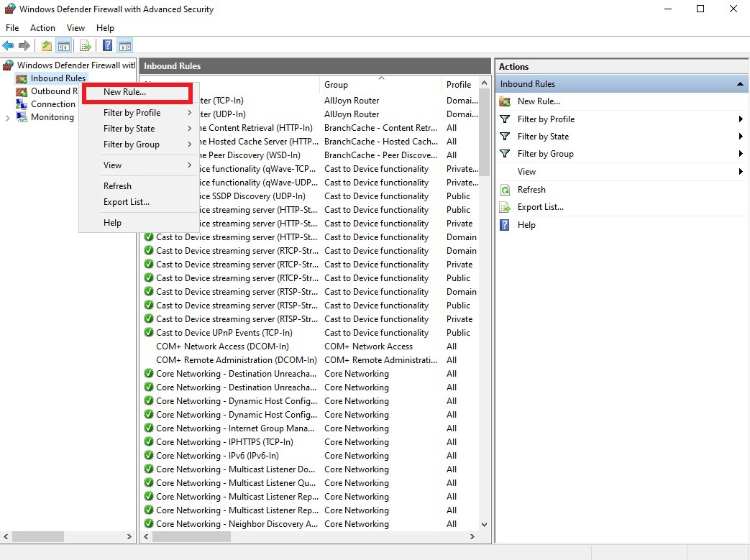750x560 pixels.
Task: Click green check icon of Core Networking - IPv6 rule
Action: click(149, 455)
